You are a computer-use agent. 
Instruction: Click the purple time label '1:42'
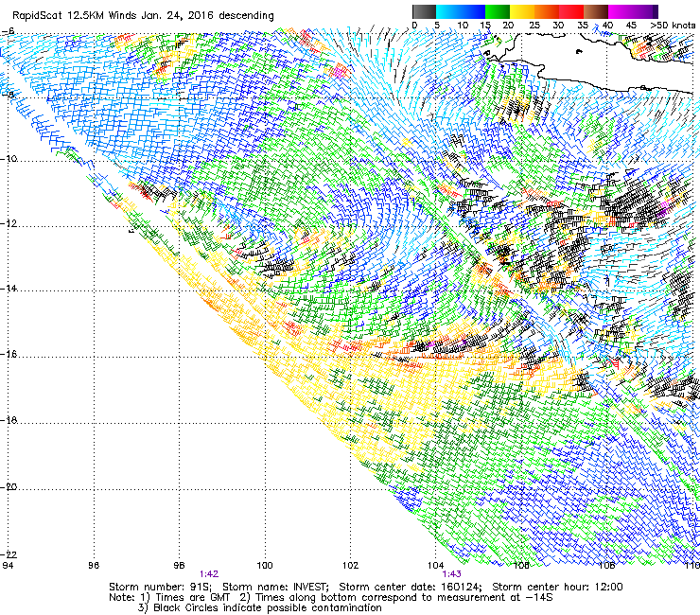coord(208,574)
